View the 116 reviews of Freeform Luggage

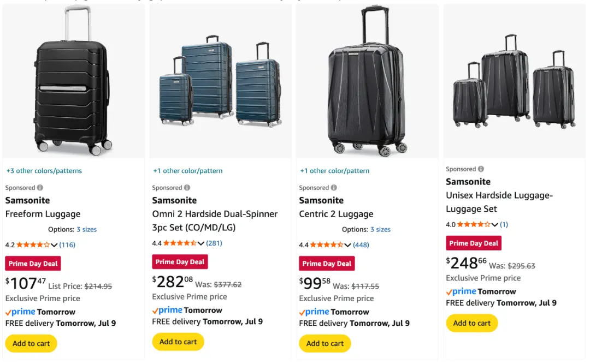click(x=67, y=245)
